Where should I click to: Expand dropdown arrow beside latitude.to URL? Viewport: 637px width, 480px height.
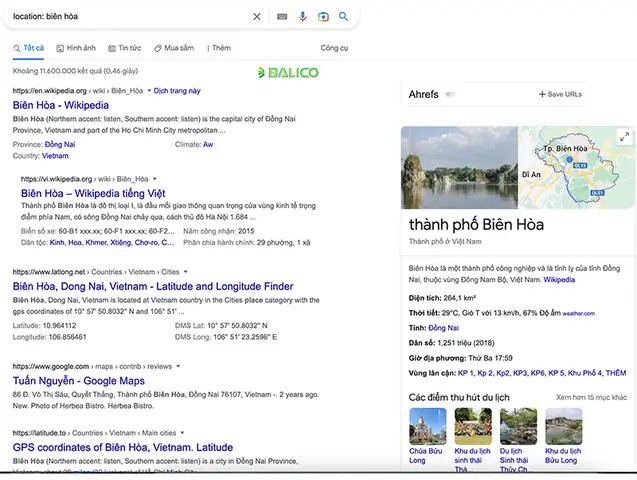(182, 433)
